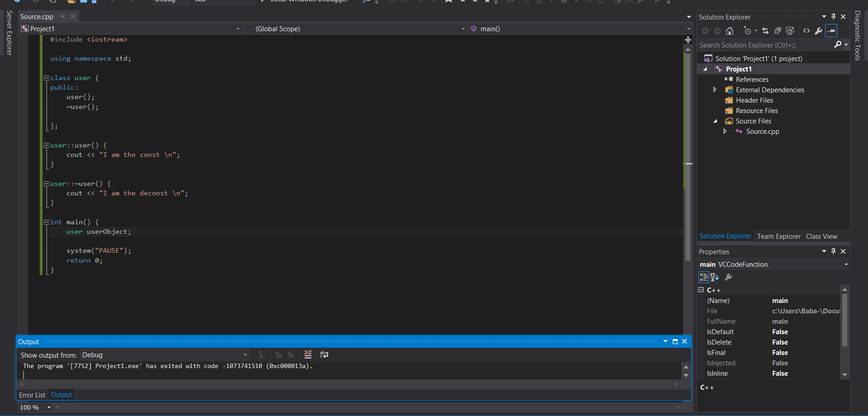Click Go to Previous Message icon in Output
This screenshot has height=416, width=868.
278,355
